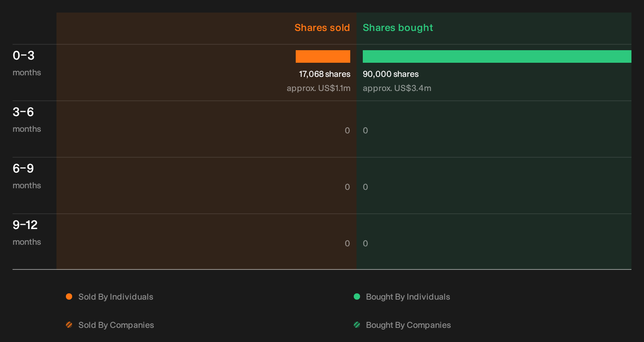The image size is (644, 342).
Task: Click the orange Sold By Individuals legend dot
Action: coord(69,297)
